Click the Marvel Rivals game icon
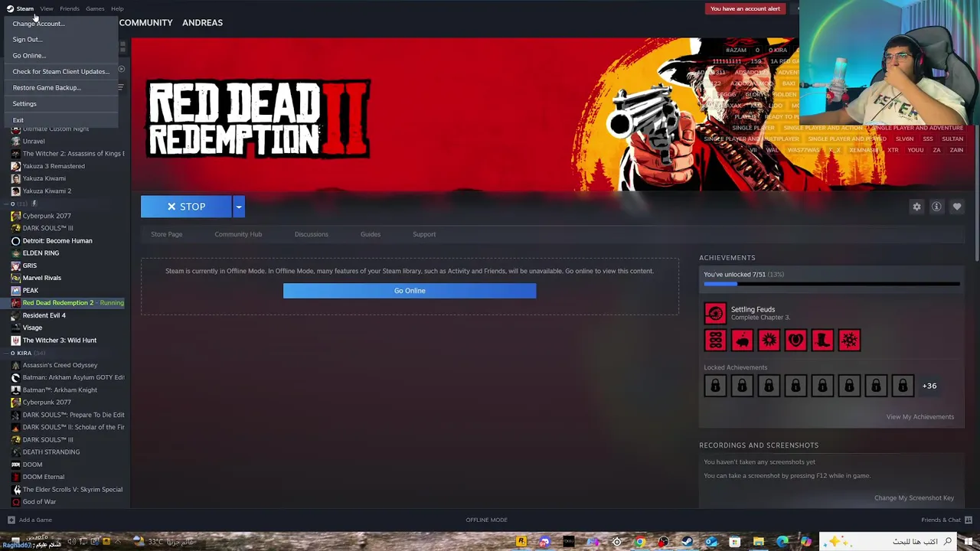The image size is (980, 551). pyautogui.click(x=15, y=278)
